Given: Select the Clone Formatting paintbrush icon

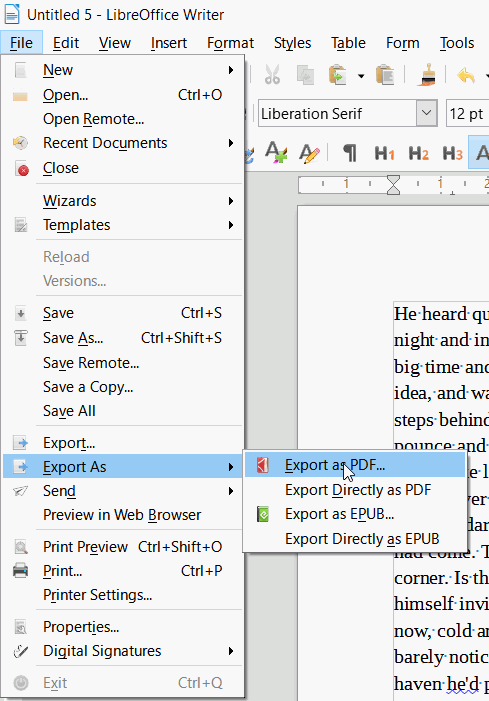Looking at the screenshot, I should pyautogui.click(x=428, y=75).
